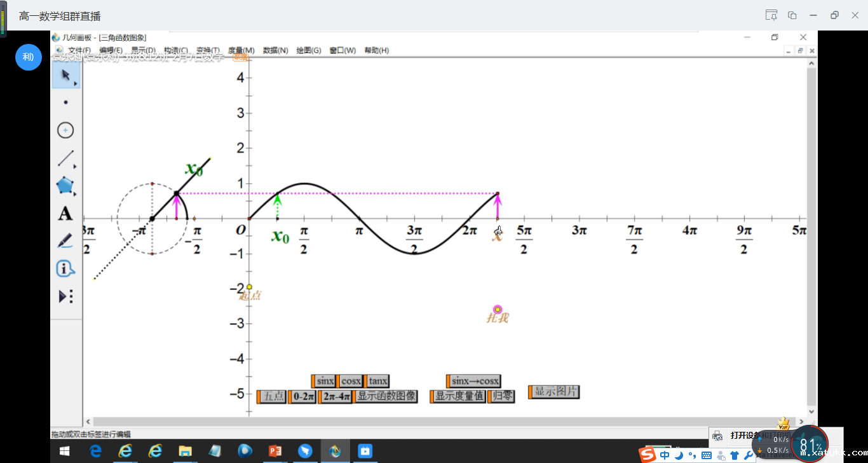Select the Marker pen tool
868x463 pixels.
tap(65, 241)
